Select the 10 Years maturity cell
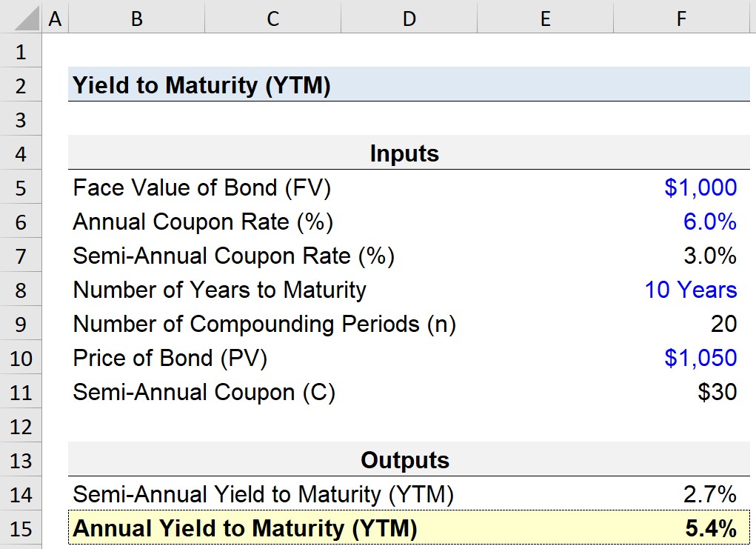The image size is (756, 549). 681,290
